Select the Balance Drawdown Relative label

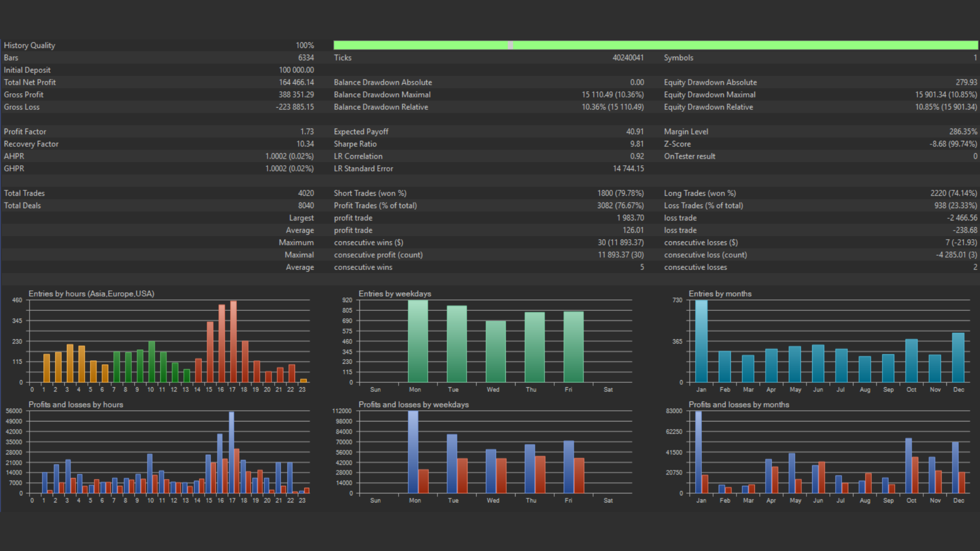click(381, 107)
